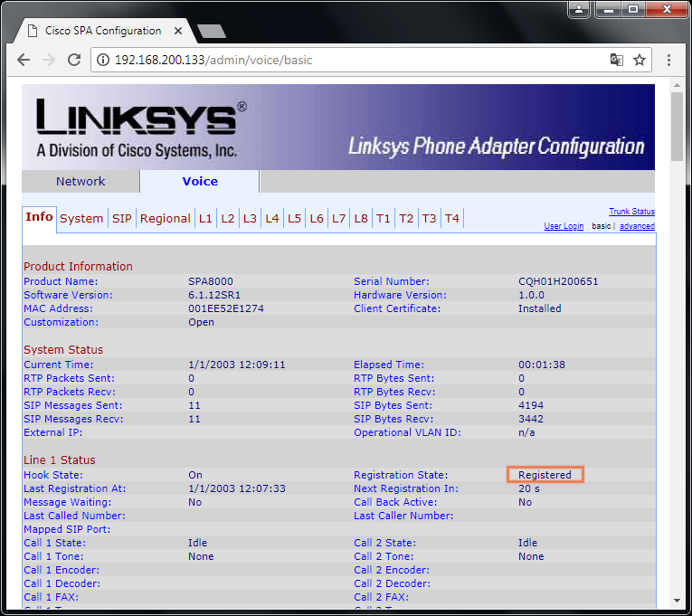
Task: Click the Software Version value 6.1.12SR1
Action: 214,295
